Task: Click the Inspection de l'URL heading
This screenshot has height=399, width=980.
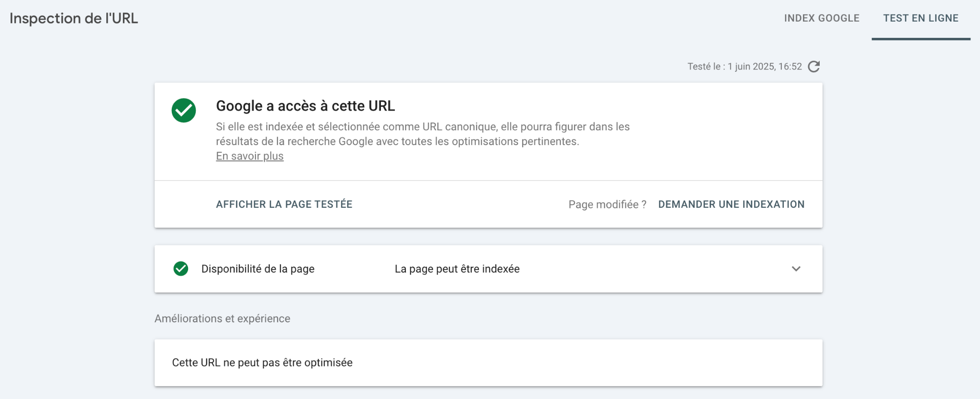Action: coord(74,18)
